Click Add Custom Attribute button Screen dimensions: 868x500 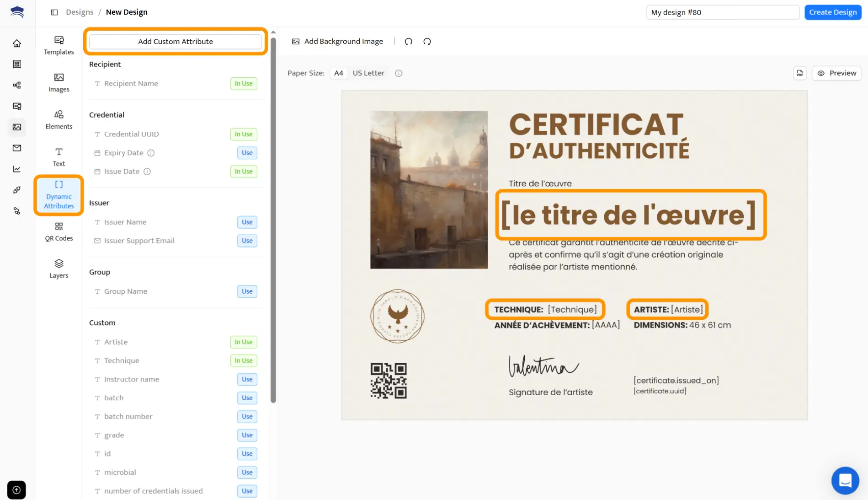point(176,41)
